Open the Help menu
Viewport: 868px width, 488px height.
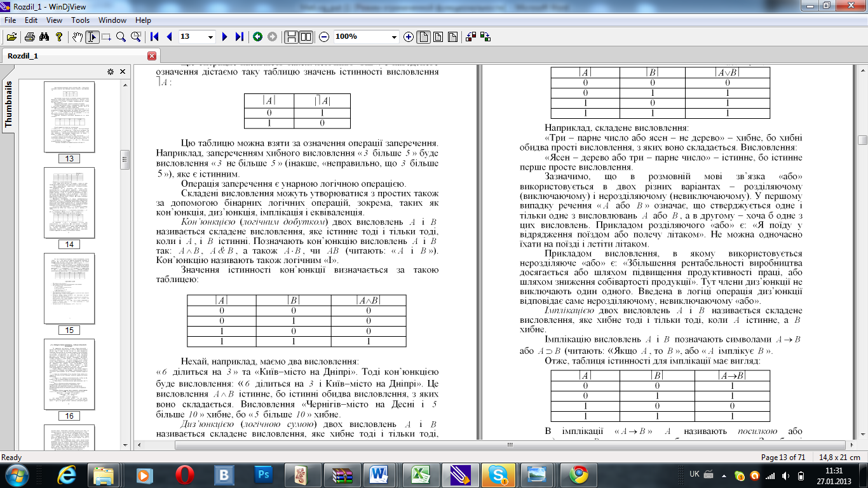point(144,20)
